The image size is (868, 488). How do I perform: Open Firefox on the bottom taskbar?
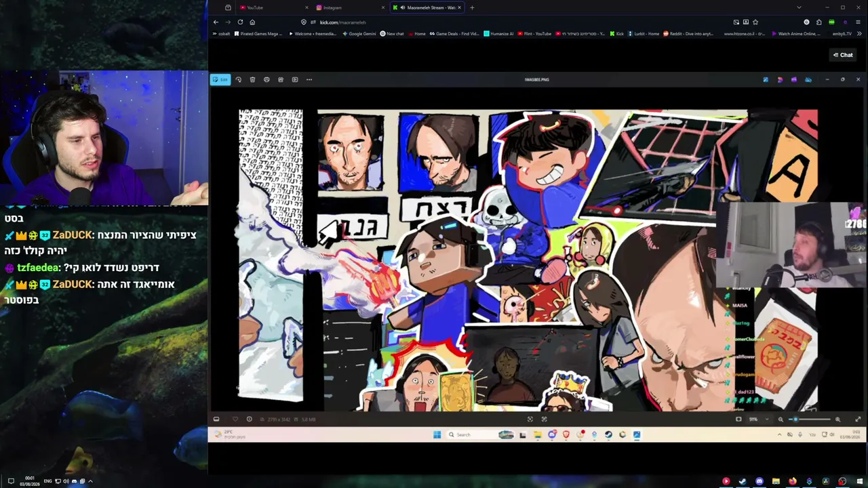click(792, 481)
